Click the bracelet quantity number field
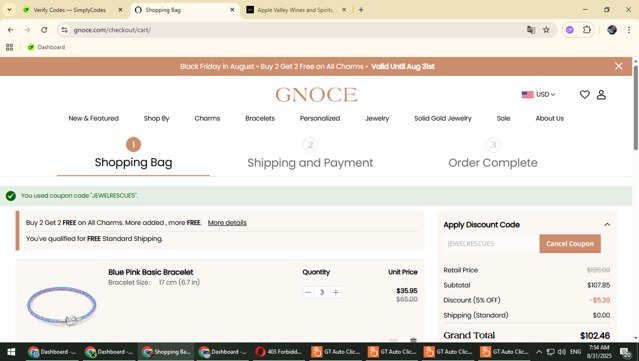 point(322,292)
